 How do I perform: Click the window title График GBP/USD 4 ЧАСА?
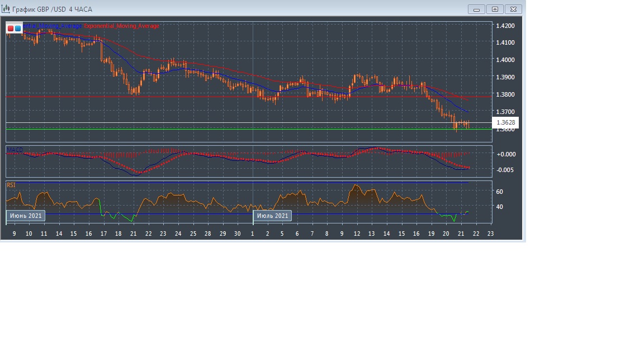click(x=52, y=9)
